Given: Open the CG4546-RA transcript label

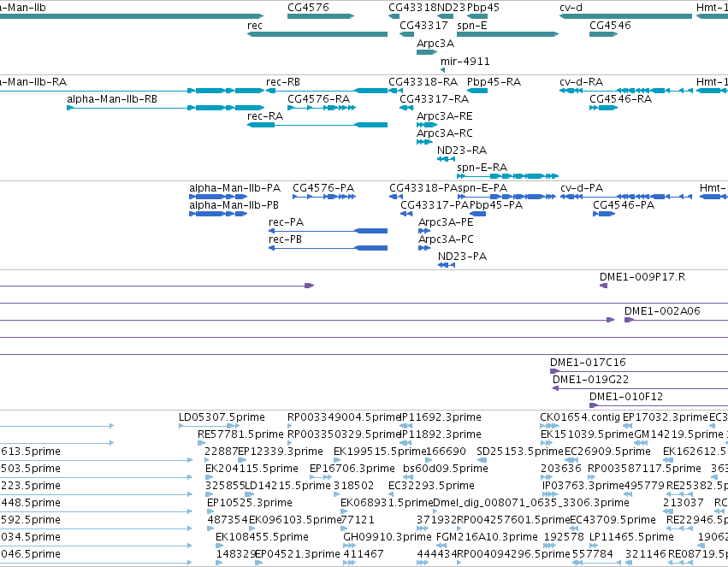Looking at the screenshot, I should coord(621,99).
